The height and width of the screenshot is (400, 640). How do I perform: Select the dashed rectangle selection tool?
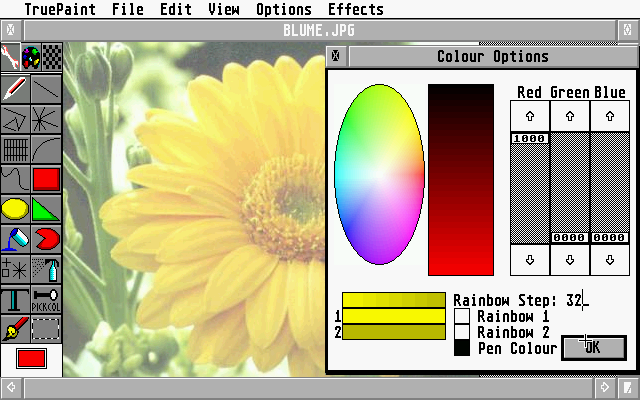tap(46, 329)
